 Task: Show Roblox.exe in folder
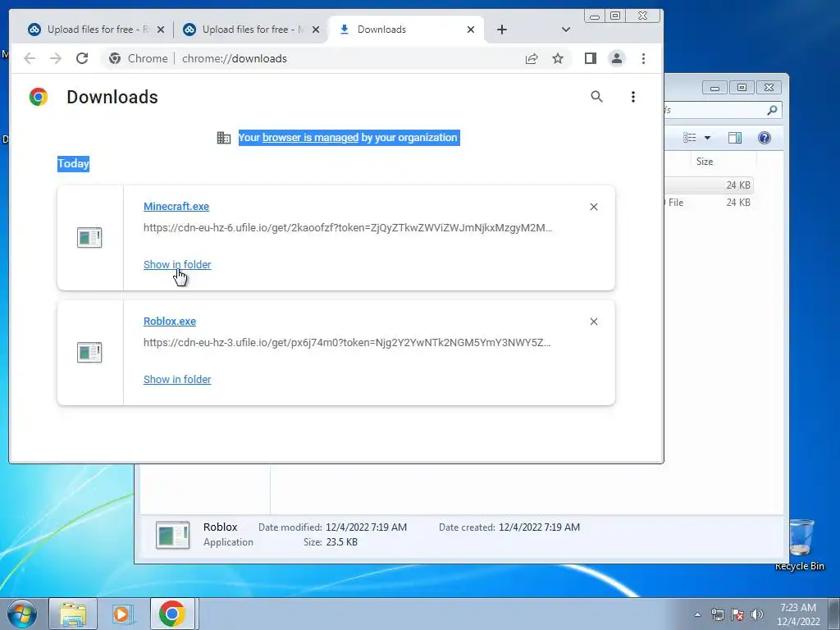[x=177, y=379]
